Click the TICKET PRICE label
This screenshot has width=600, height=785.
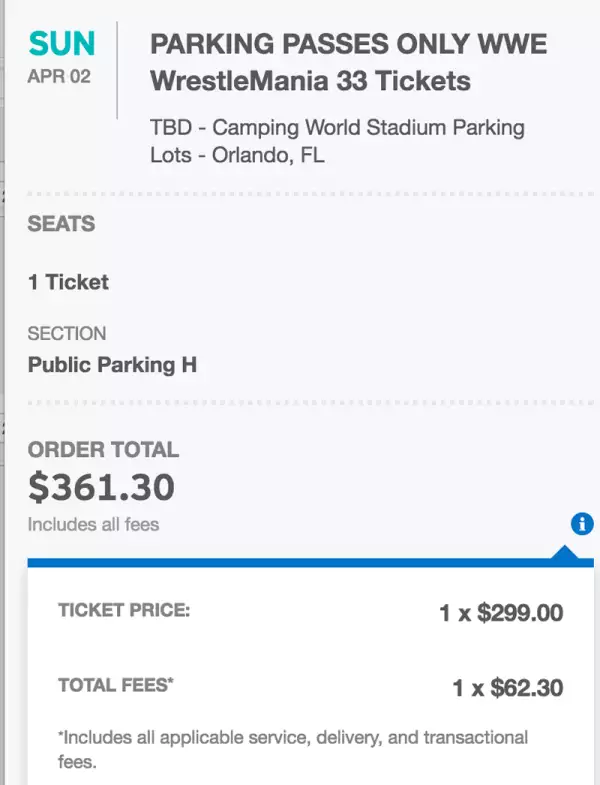tap(124, 611)
